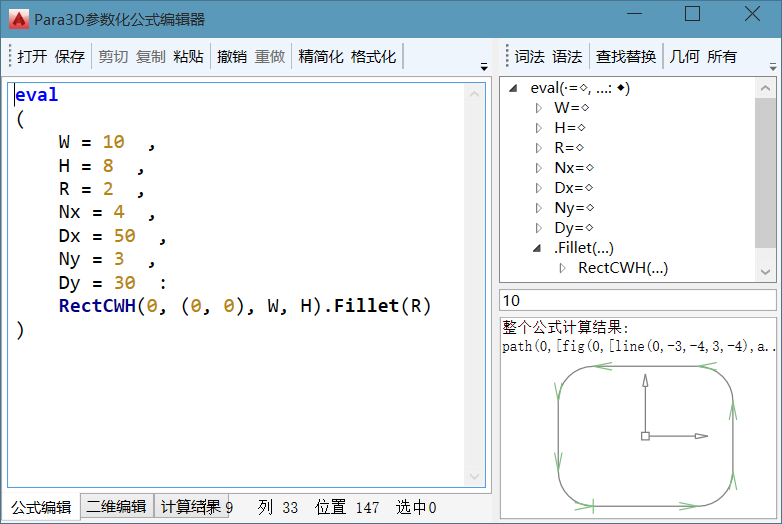Screen dimensions: 782x524
Task: Open the right toolbar overflow arrow
Action: coord(773,66)
